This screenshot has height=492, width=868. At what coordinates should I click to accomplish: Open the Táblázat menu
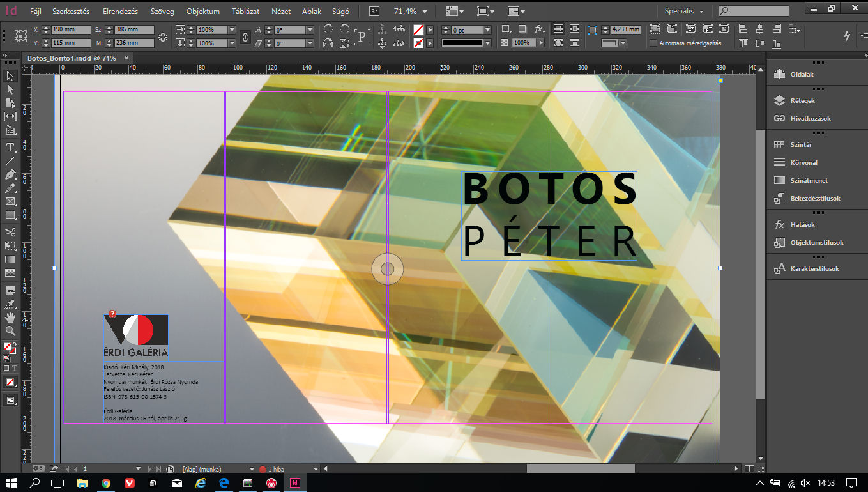pyautogui.click(x=245, y=12)
